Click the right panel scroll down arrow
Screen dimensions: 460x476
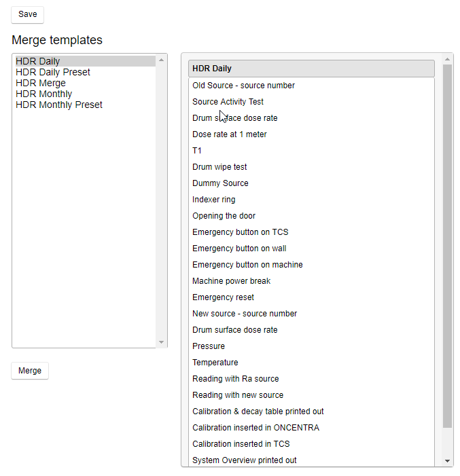click(447, 461)
